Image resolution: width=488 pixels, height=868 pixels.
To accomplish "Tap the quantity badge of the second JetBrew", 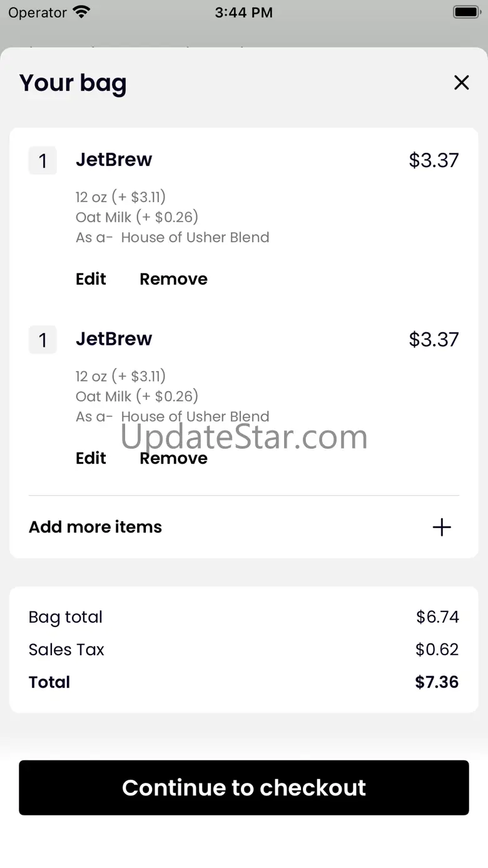I will click(43, 340).
